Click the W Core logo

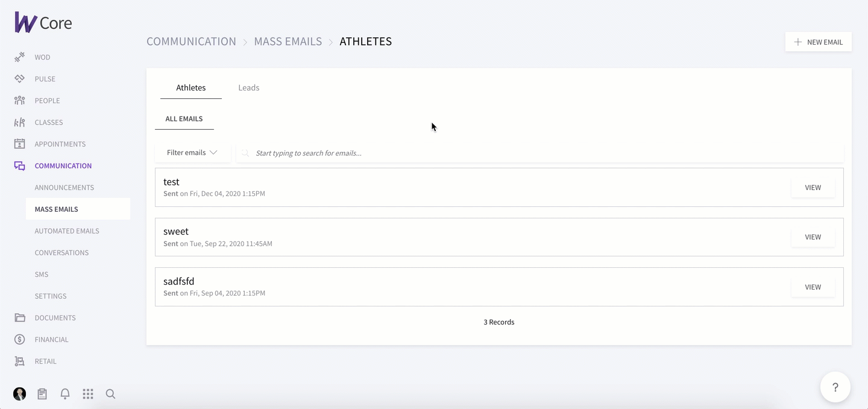pyautogui.click(x=43, y=23)
